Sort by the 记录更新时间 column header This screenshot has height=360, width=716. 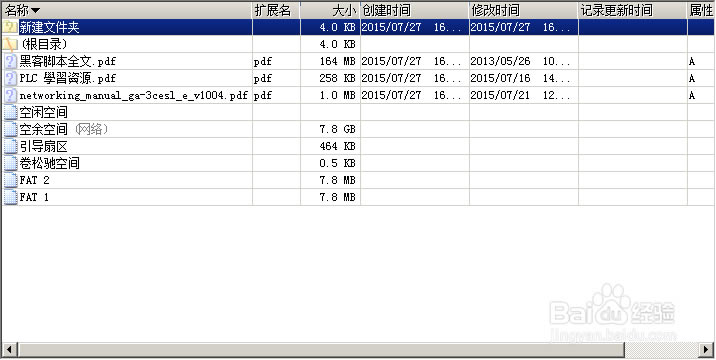633,10
